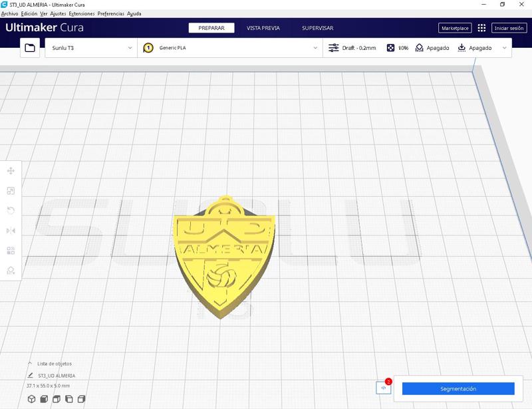Viewport: 532px width, 409px height.
Task: Restore down the Cura window
Action: [503, 5]
